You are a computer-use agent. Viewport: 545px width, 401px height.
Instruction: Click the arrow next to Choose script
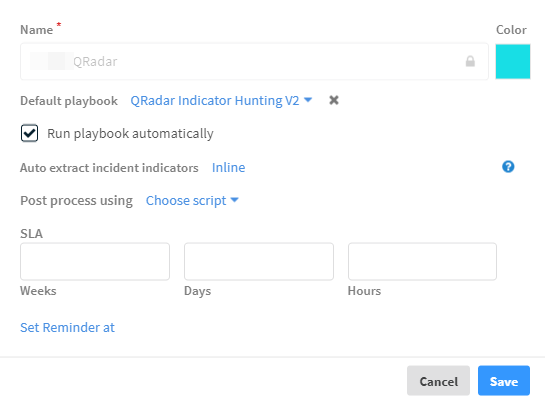pos(235,200)
